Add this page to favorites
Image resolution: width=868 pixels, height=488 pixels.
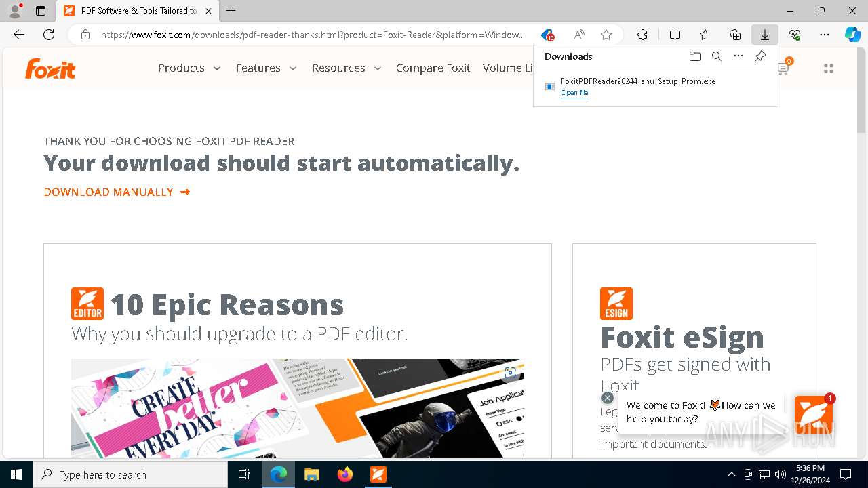(606, 35)
